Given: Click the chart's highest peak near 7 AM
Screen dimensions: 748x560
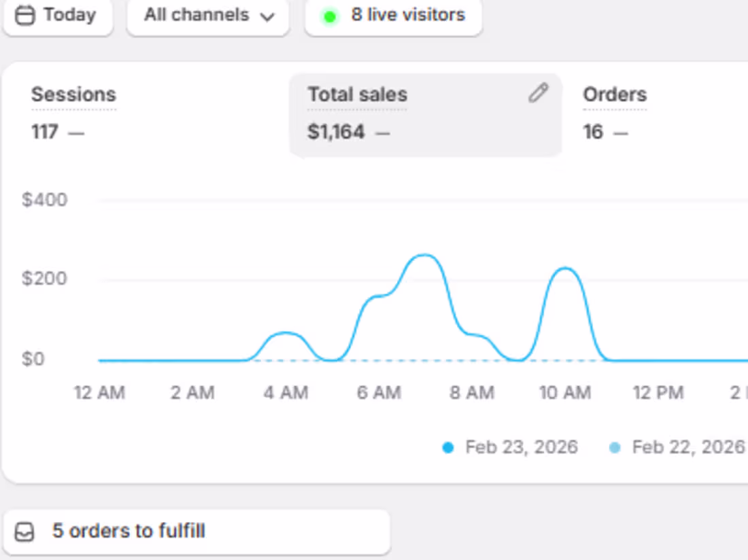Looking at the screenshot, I should coord(425,256).
